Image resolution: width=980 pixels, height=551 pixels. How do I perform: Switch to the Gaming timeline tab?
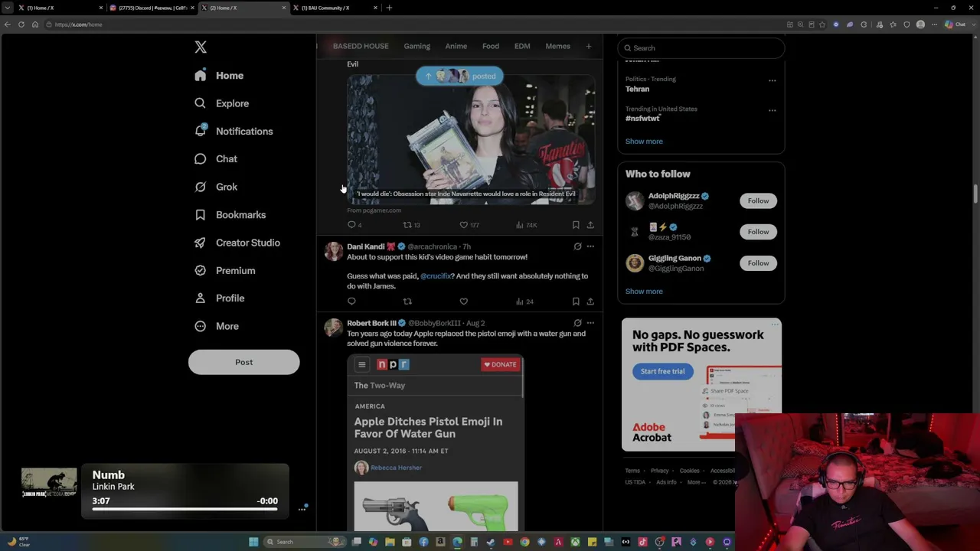416,46
